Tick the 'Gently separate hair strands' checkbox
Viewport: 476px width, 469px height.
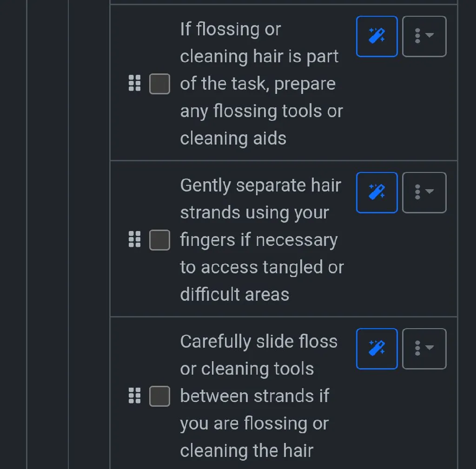pyautogui.click(x=159, y=240)
